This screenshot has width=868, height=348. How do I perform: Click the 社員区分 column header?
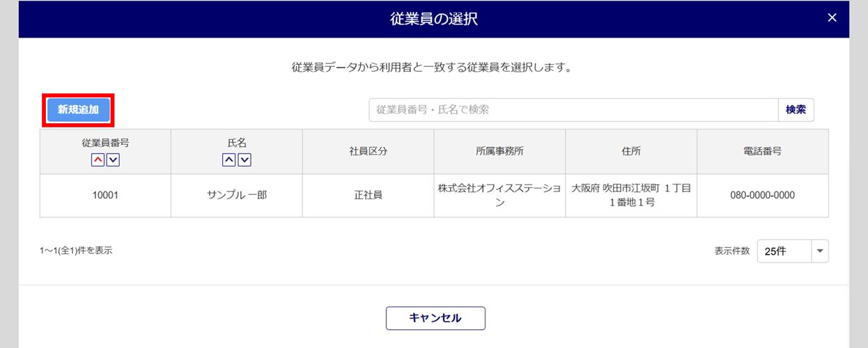(368, 151)
